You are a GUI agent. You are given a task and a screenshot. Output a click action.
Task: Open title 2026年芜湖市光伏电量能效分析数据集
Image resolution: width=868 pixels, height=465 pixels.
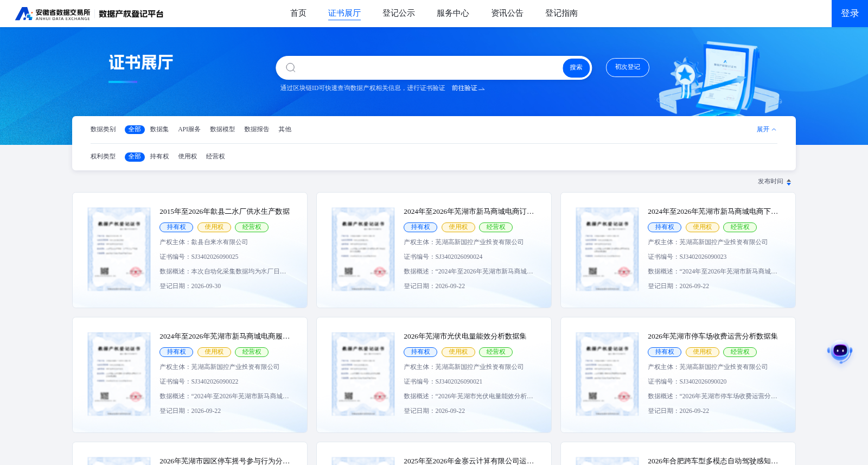tap(465, 336)
